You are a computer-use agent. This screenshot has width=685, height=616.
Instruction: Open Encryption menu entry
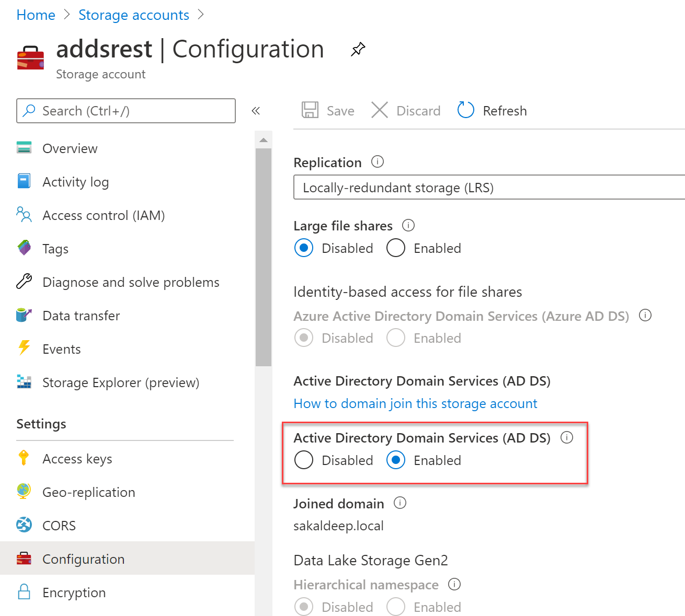pyautogui.click(x=127, y=592)
